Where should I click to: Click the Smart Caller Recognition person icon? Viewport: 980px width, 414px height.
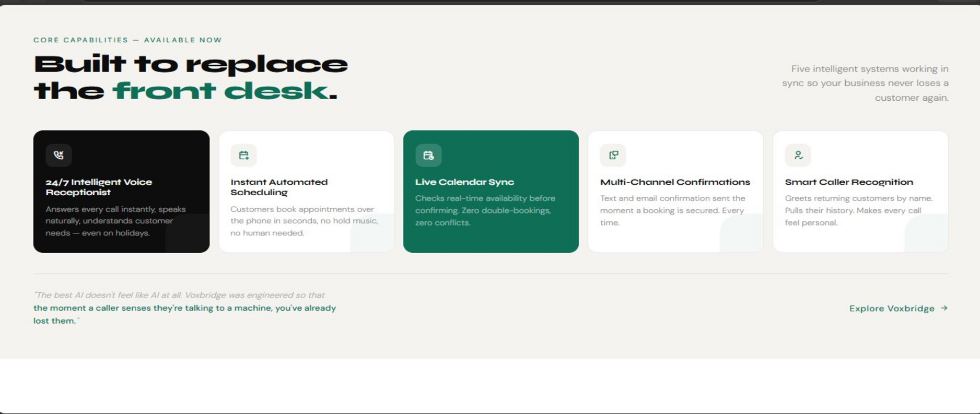coord(798,155)
